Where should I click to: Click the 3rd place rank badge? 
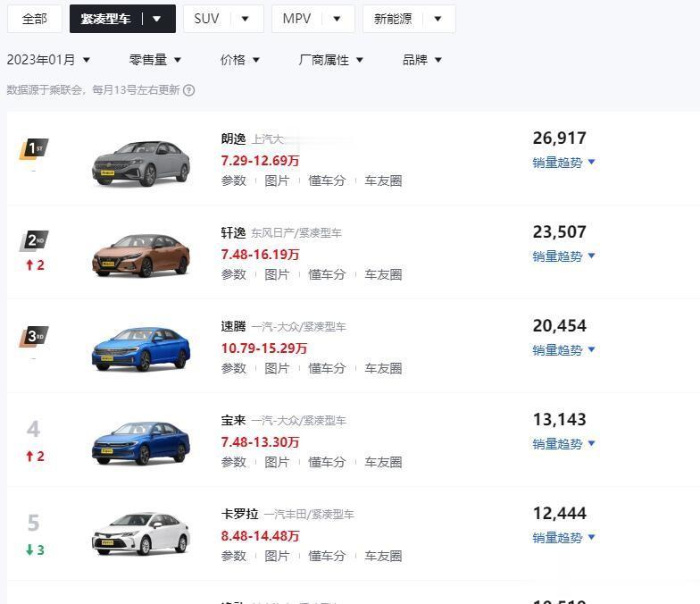(34, 337)
